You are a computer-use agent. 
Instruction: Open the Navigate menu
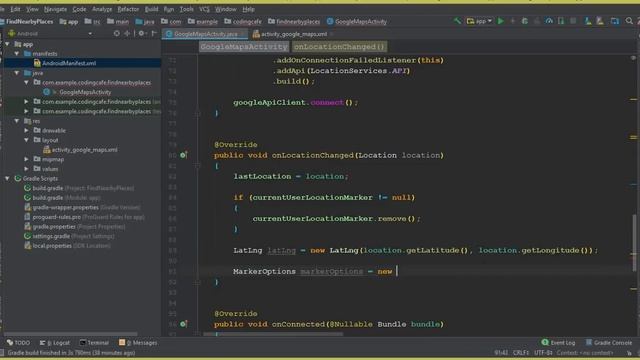(x=55, y=9)
